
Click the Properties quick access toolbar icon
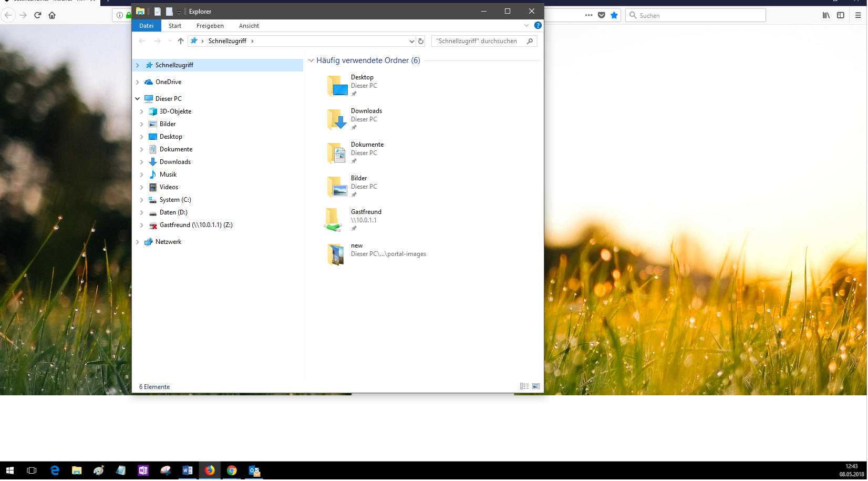(x=157, y=12)
